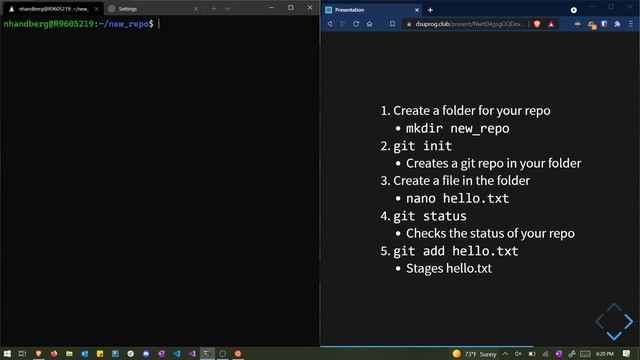Open terminal profiles dropdown
The height and width of the screenshot is (360, 640).
[x=228, y=9]
